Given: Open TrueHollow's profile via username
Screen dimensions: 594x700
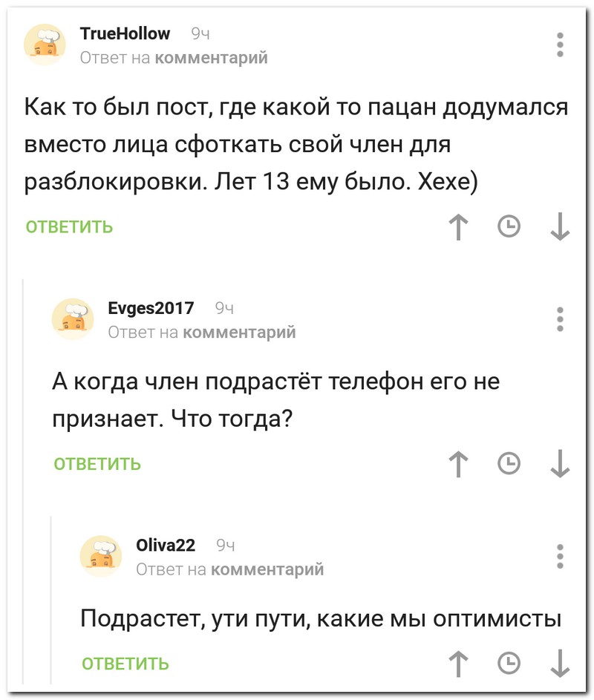Looking at the screenshot, I should click(125, 33).
